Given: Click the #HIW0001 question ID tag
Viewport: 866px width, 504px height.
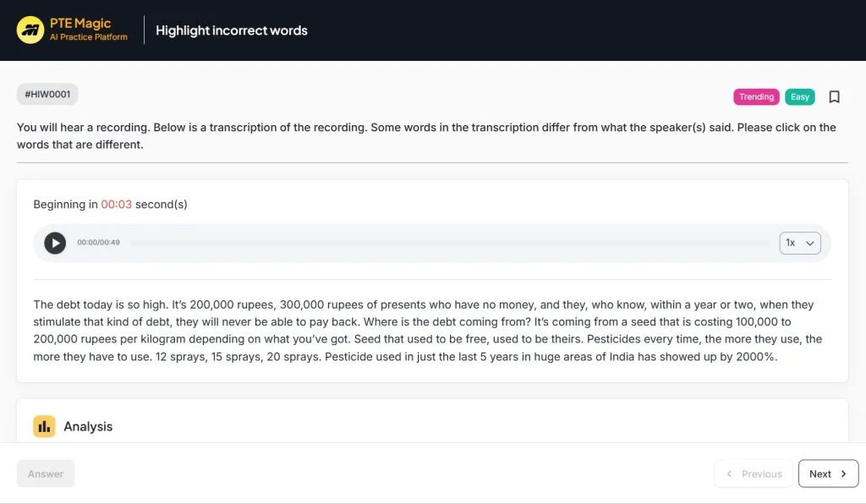Looking at the screenshot, I should [47, 95].
